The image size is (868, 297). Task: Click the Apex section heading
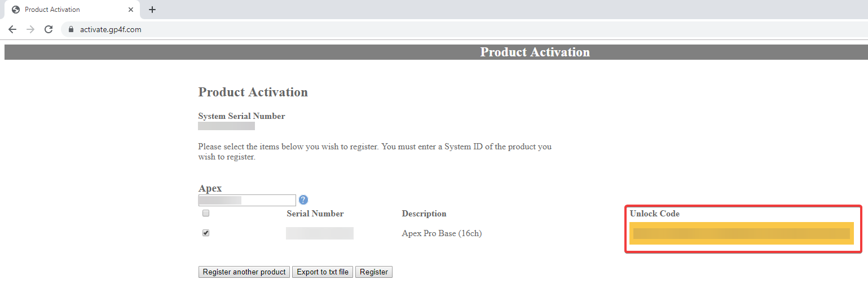coord(210,188)
